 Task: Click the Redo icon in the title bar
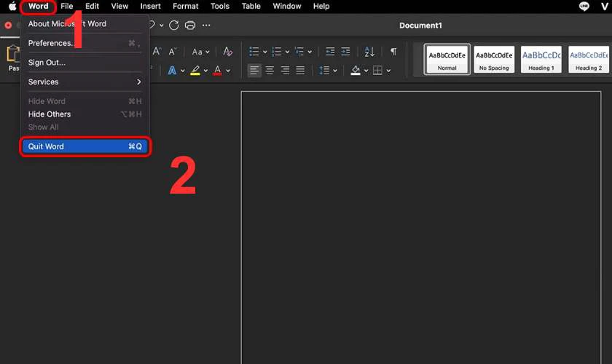click(174, 25)
